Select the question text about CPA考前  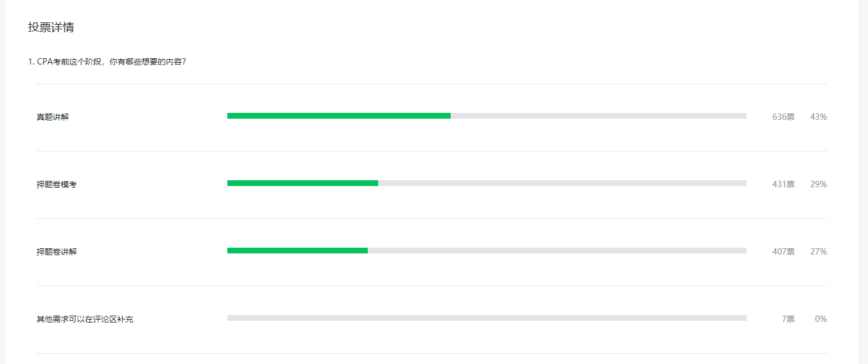click(x=106, y=61)
